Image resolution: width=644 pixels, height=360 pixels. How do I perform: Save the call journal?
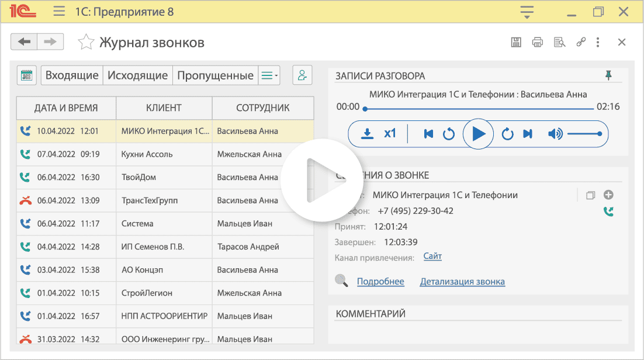516,41
